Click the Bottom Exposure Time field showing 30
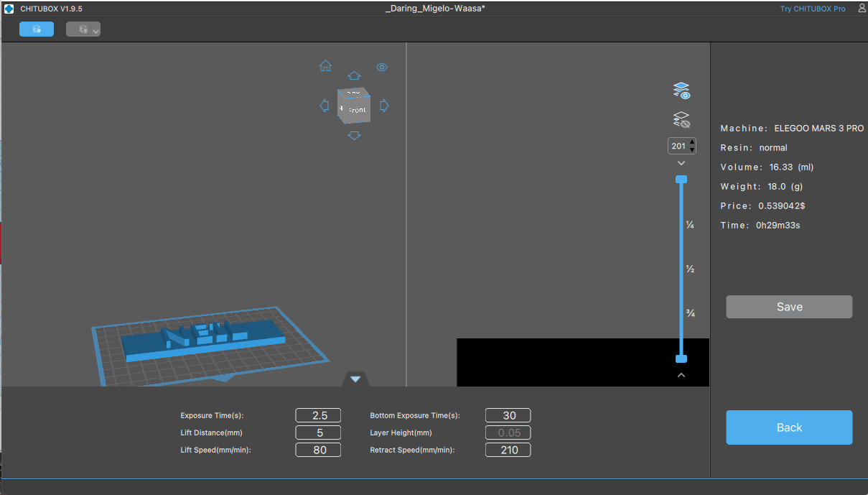 point(508,415)
